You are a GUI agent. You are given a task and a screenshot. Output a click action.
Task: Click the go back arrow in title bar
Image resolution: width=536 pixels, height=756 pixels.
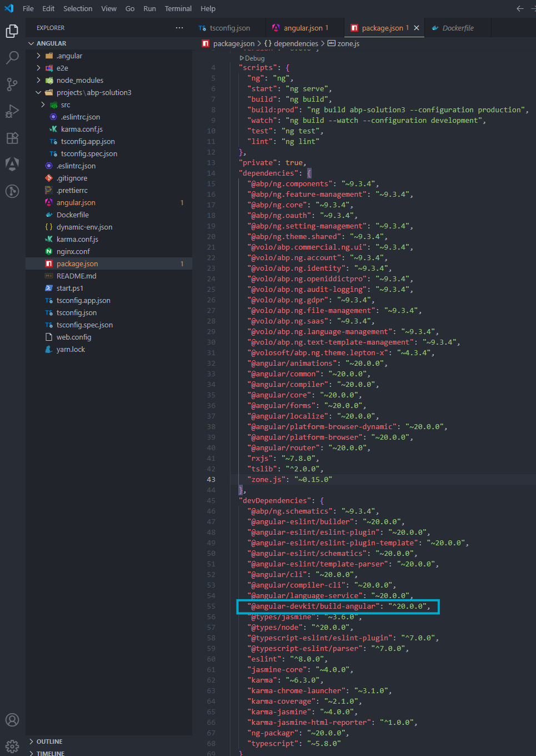(520, 8)
